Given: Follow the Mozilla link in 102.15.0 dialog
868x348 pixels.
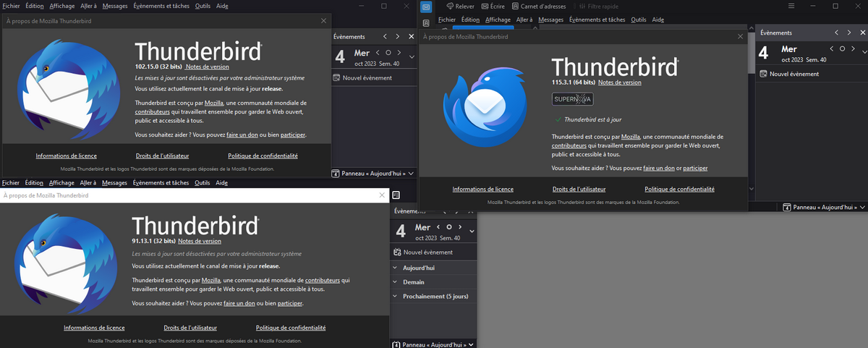Looking at the screenshot, I should [x=213, y=103].
